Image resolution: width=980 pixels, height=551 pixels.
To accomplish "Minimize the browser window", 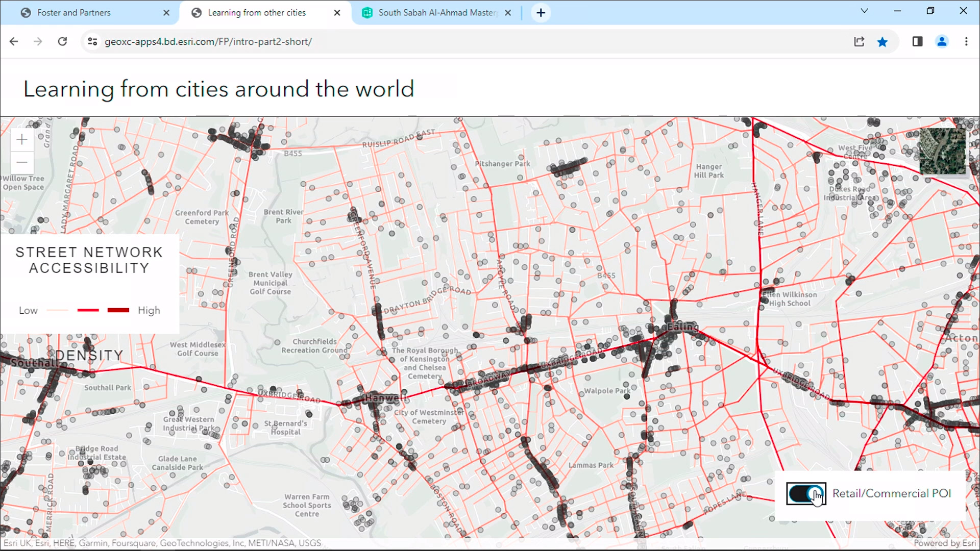I will (x=897, y=11).
